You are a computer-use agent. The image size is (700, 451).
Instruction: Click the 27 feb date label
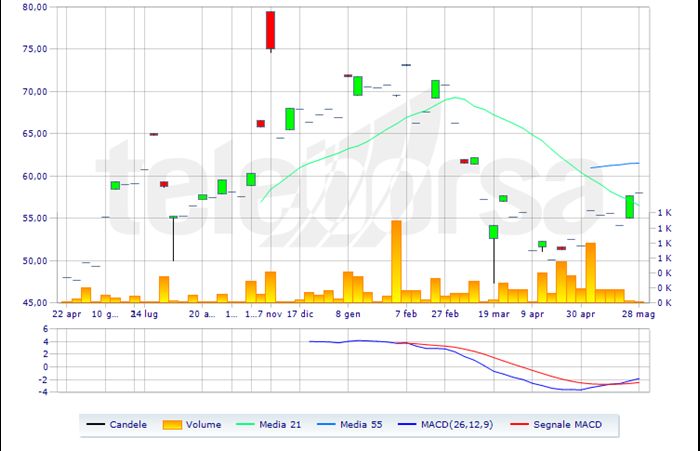(445, 314)
